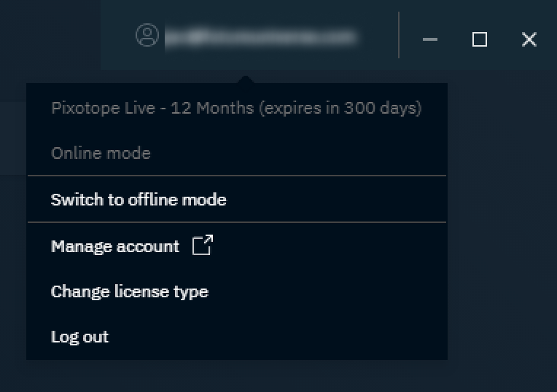
Task: Select Change license type
Action: click(130, 291)
